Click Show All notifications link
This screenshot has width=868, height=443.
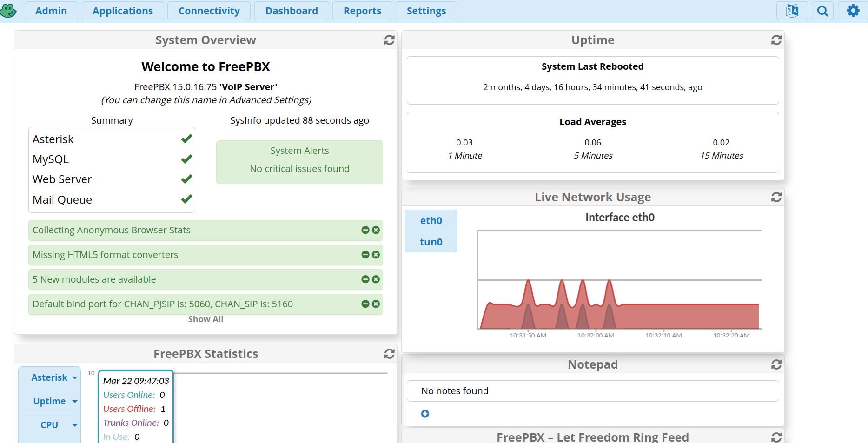click(205, 319)
